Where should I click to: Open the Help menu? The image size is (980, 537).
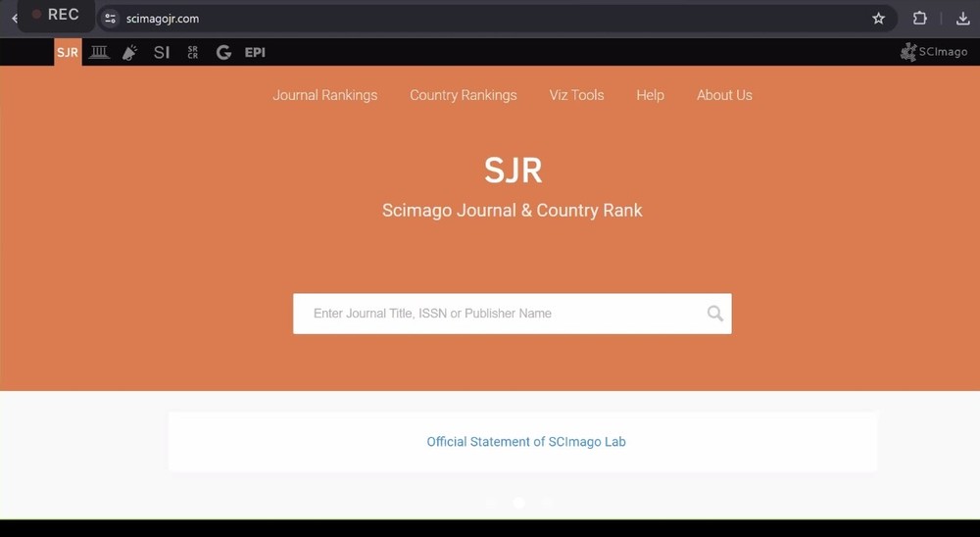tap(650, 95)
